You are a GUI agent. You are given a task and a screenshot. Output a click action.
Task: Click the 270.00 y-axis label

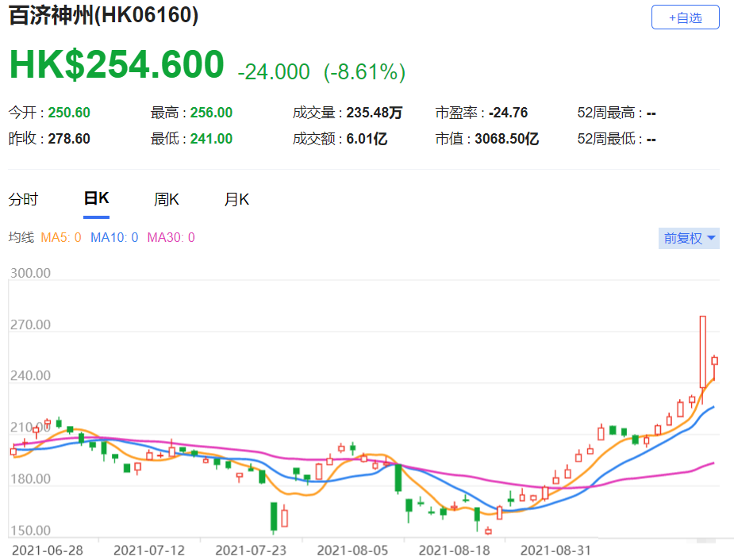point(30,324)
